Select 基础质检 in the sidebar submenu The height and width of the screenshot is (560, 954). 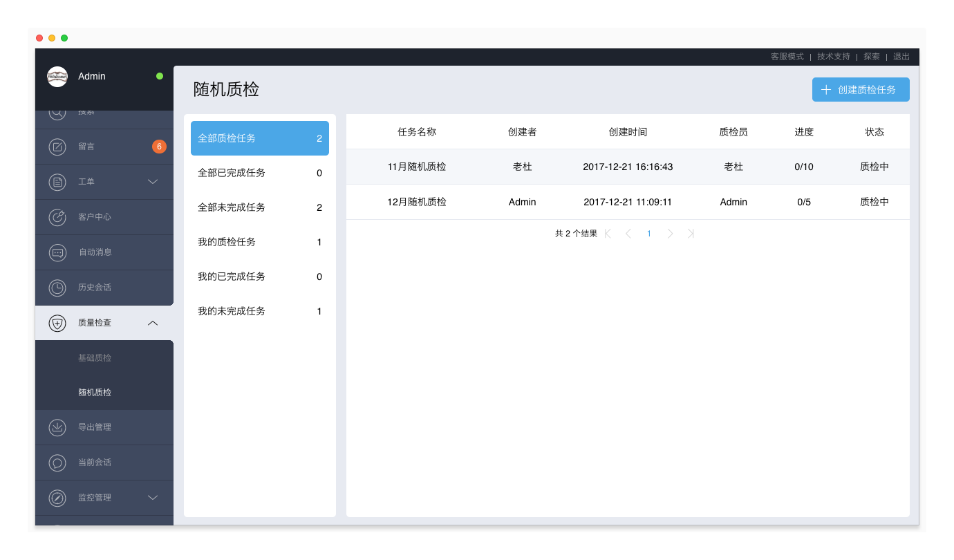[95, 358]
